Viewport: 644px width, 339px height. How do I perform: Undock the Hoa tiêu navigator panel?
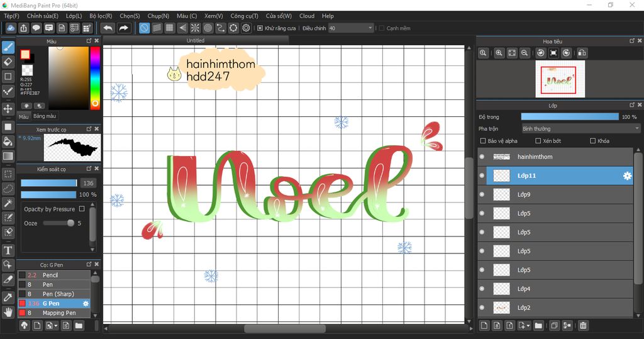click(632, 41)
